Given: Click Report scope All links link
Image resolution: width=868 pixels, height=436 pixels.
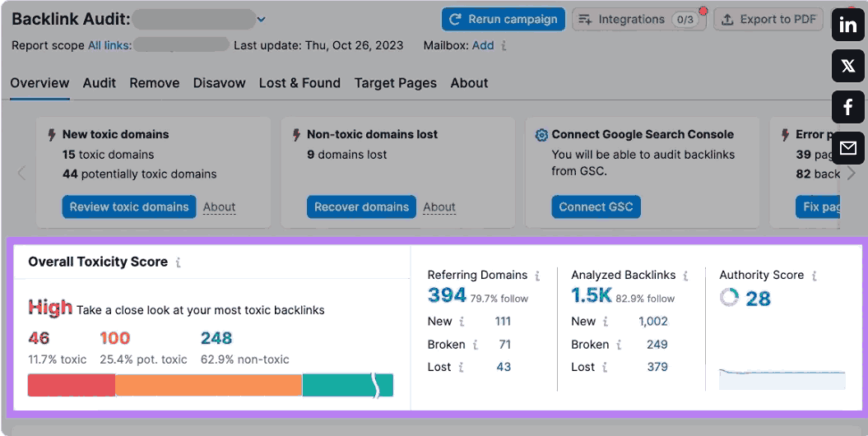Looking at the screenshot, I should 109,45.
